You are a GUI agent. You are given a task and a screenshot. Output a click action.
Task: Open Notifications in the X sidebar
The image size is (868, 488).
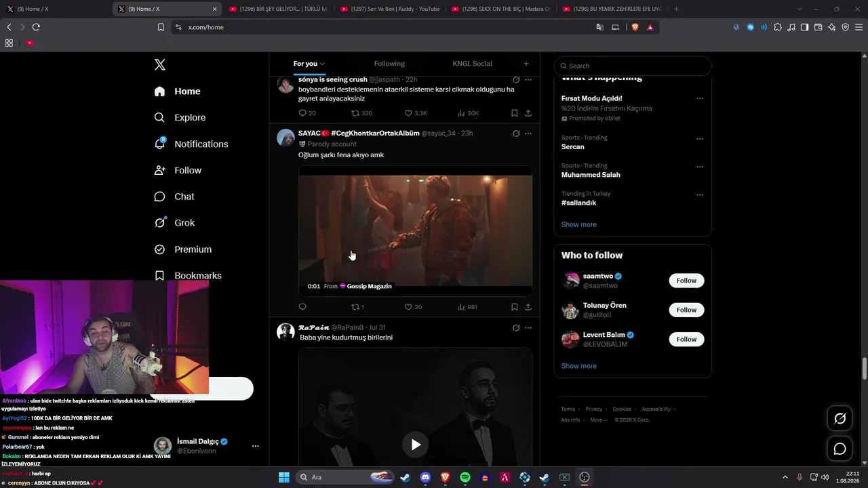coord(191,144)
